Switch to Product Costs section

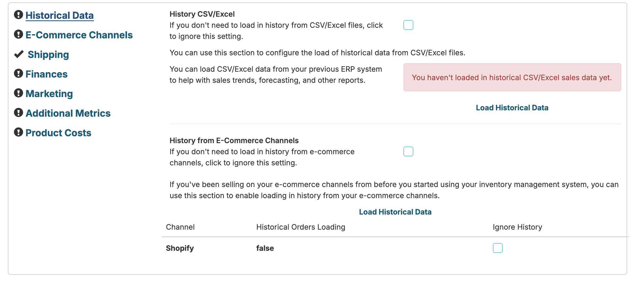[58, 133]
